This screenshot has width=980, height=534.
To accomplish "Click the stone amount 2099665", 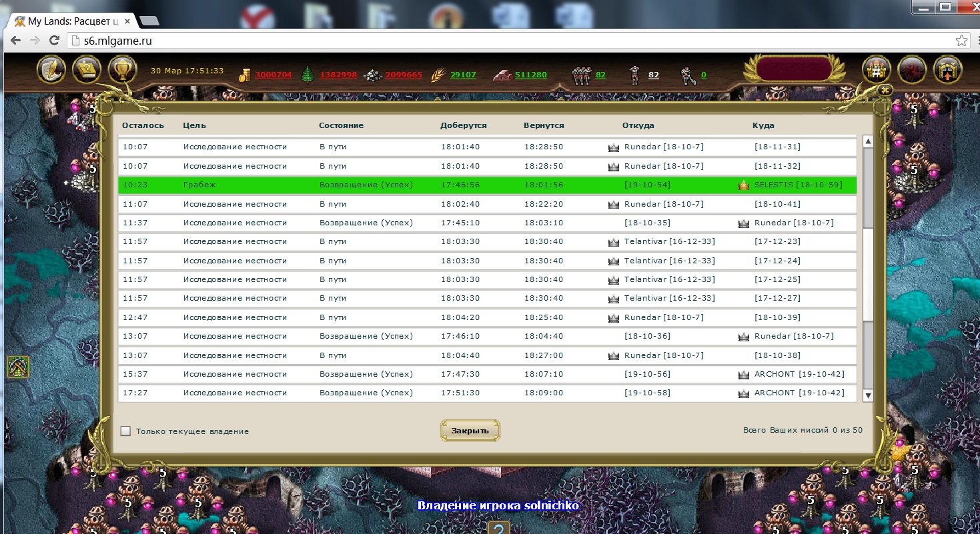I will (x=404, y=75).
